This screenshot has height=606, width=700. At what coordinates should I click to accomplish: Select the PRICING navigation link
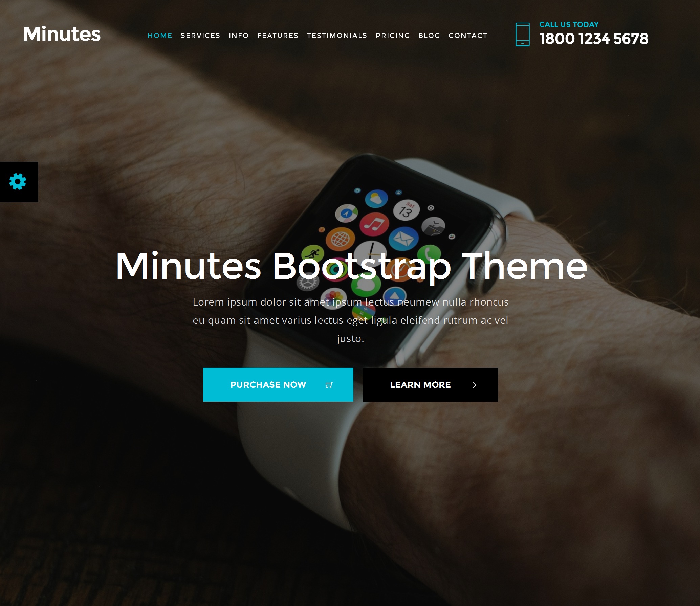click(392, 35)
